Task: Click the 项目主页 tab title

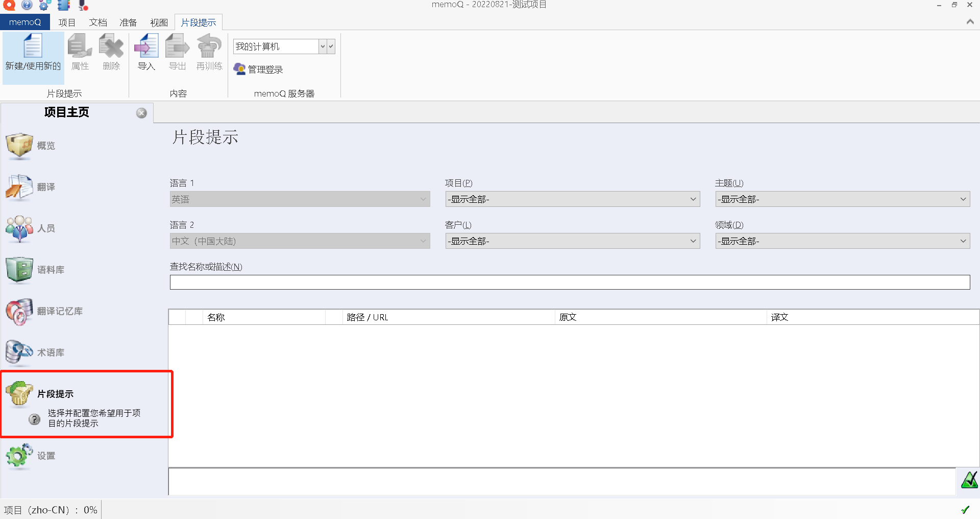Action: (x=66, y=112)
